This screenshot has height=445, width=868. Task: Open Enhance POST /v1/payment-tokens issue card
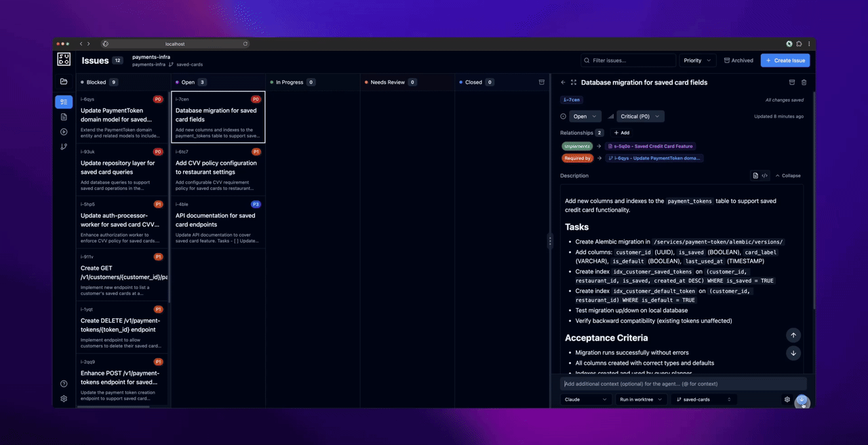click(x=122, y=380)
